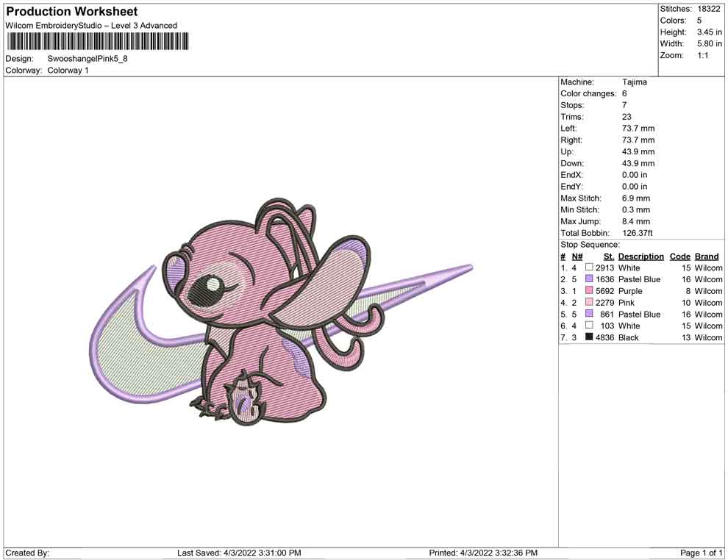Click the Min Stitch value 0.3 mm
The width and height of the screenshot is (728, 560).
[x=636, y=209]
